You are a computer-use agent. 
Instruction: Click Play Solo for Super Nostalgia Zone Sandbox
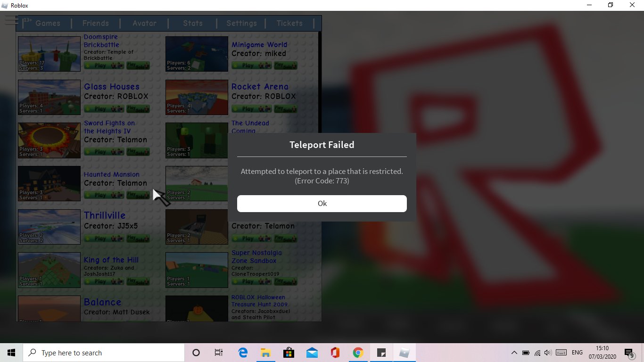pyautogui.click(x=286, y=281)
